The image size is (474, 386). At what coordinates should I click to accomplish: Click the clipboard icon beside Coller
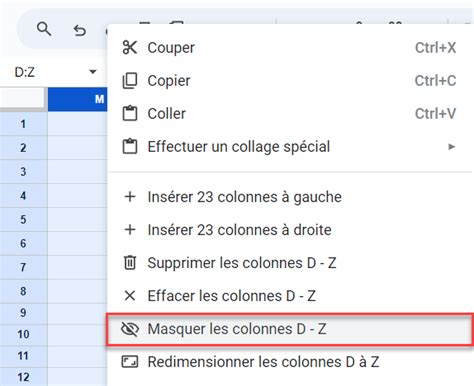pos(130,113)
